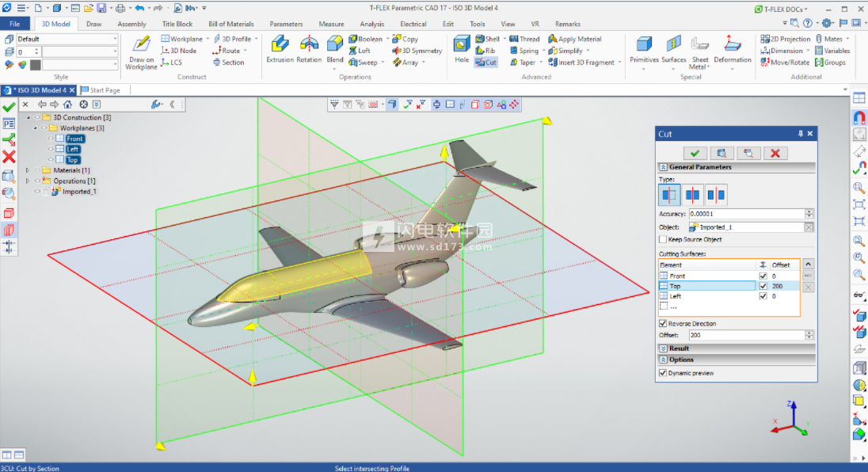
Task: Collapse the General Parameters section
Action: coord(663,167)
